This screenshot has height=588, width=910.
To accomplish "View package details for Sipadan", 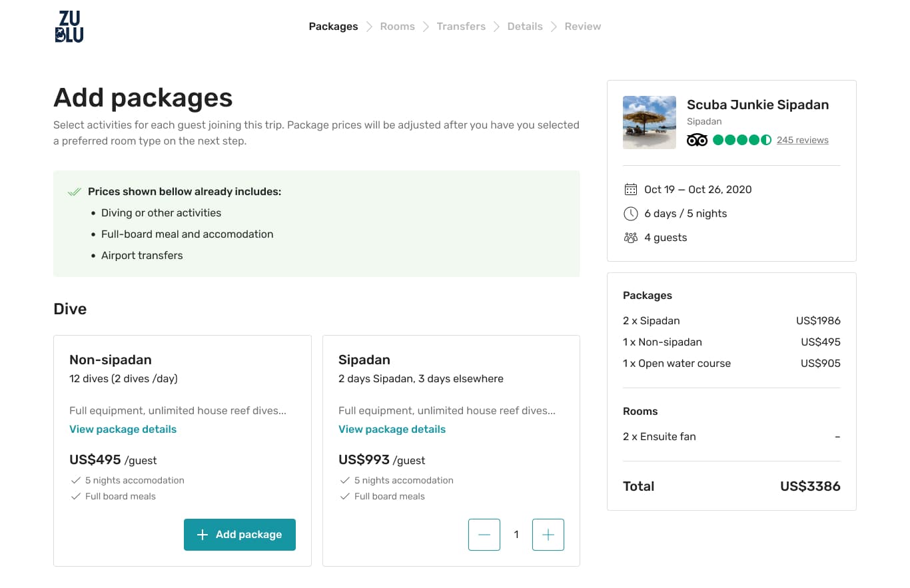I will (392, 430).
